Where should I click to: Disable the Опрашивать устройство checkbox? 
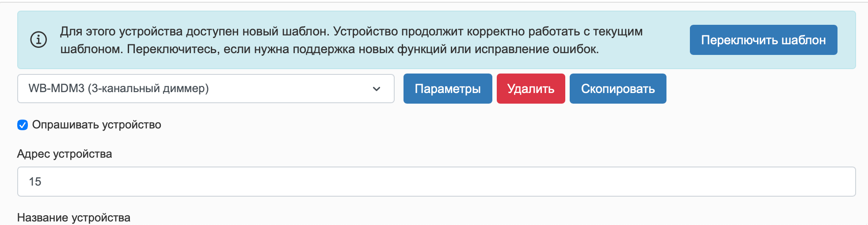click(23, 125)
